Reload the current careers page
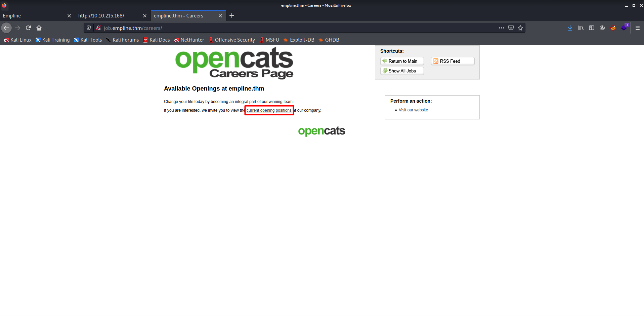This screenshot has width=644, height=316. coord(28,28)
